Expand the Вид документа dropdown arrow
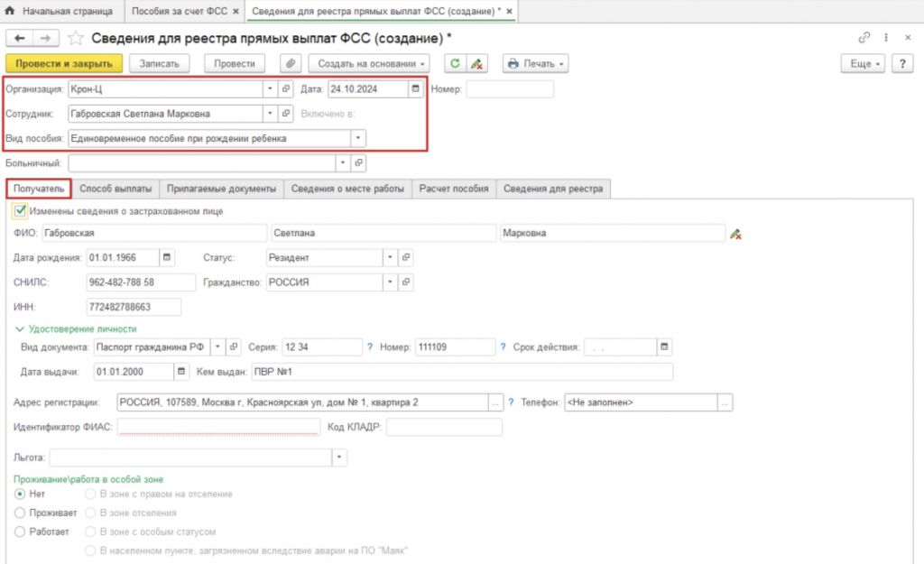The width and height of the screenshot is (924, 564). click(217, 347)
